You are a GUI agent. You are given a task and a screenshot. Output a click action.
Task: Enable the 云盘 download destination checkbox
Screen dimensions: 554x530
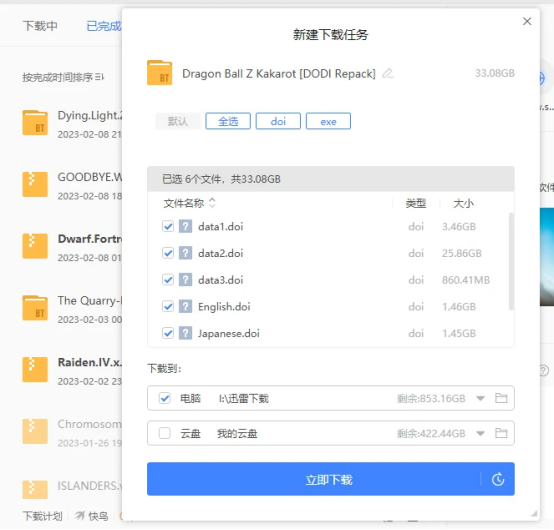(165, 433)
